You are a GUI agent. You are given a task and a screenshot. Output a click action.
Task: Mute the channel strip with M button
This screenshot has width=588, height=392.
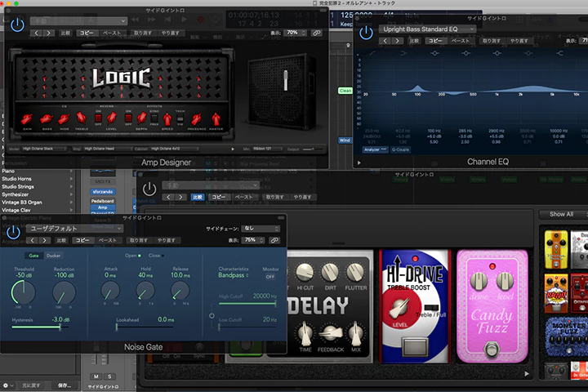point(96,376)
